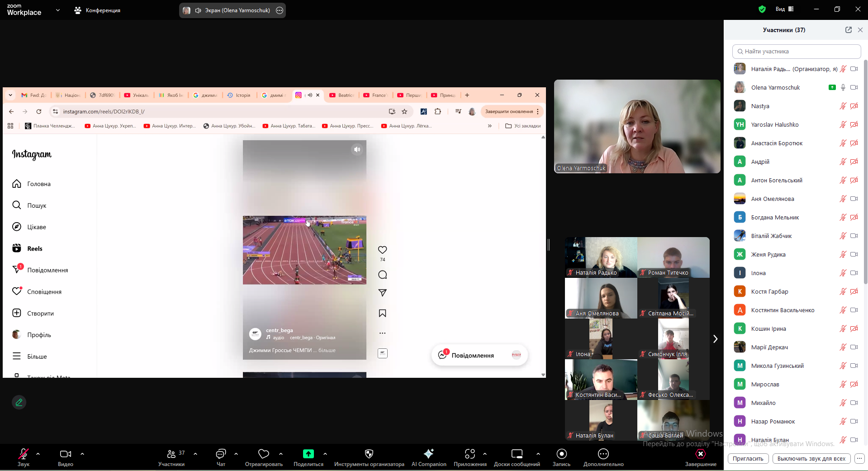This screenshot has height=471, width=868.
Task: Start recording with the Record icon
Action: pyautogui.click(x=561, y=454)
